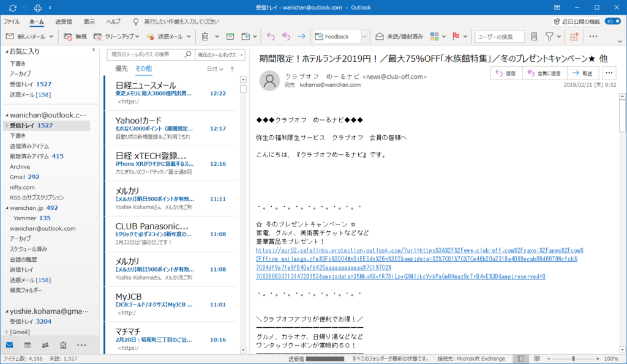627x364 pixels.
Task: Click the 未読/開封済み envelope button
Action: [x=399, y=36]
